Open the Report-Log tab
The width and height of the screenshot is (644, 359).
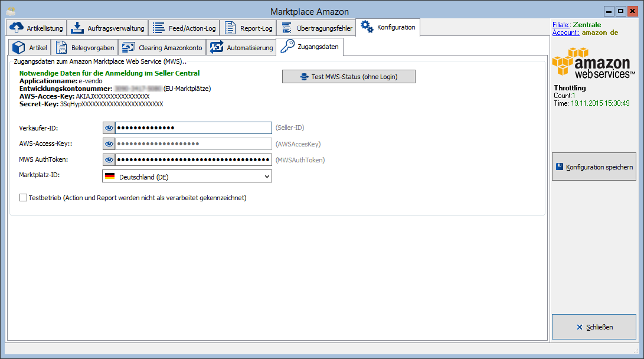249,28
